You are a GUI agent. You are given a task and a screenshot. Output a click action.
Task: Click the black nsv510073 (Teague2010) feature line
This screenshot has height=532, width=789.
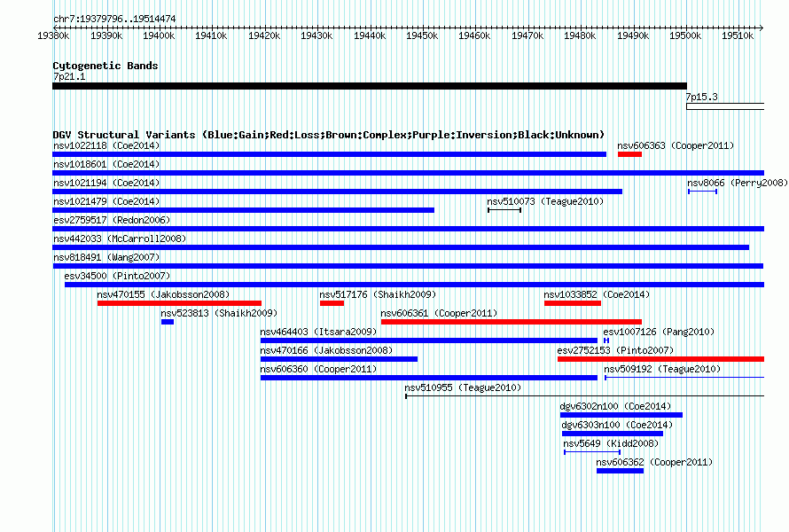click(x=504, y=210)
